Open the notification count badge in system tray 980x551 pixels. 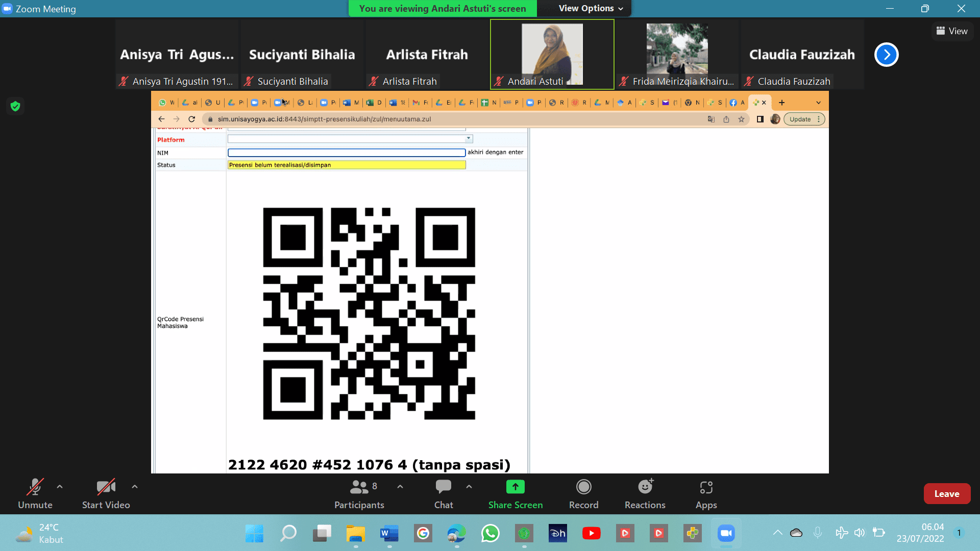(x=959, y=533)
